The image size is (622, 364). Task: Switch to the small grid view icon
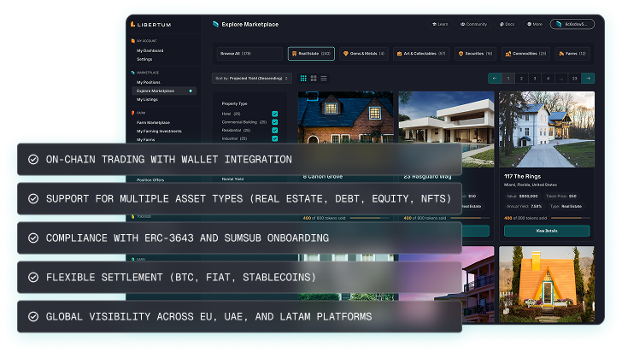pos(303,79)
